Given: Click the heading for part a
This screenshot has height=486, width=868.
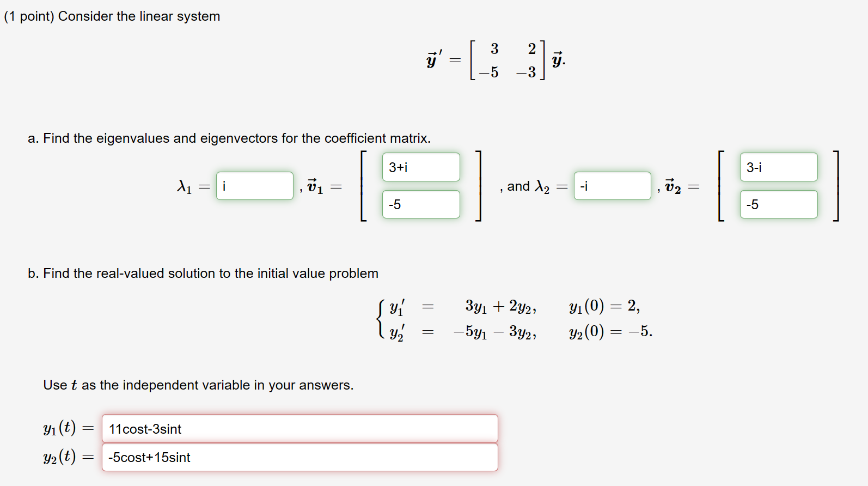Looking at the screenshot, I should [229, 138].
